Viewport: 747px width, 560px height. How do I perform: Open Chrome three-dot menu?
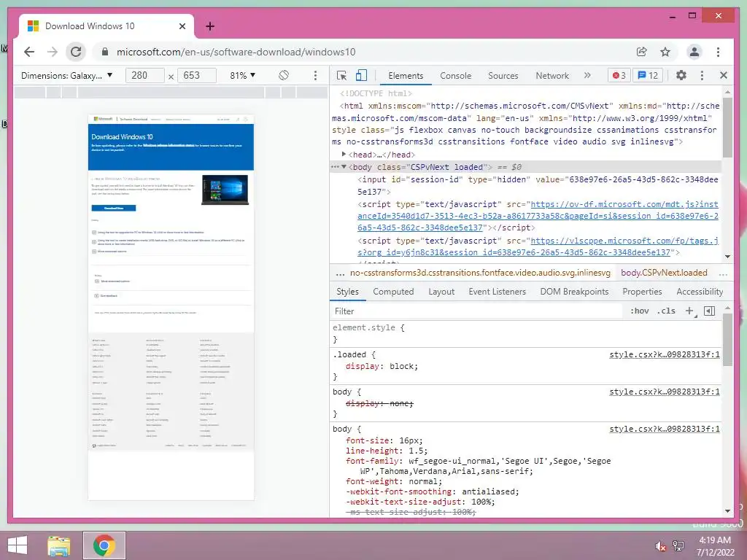(718, 52)
